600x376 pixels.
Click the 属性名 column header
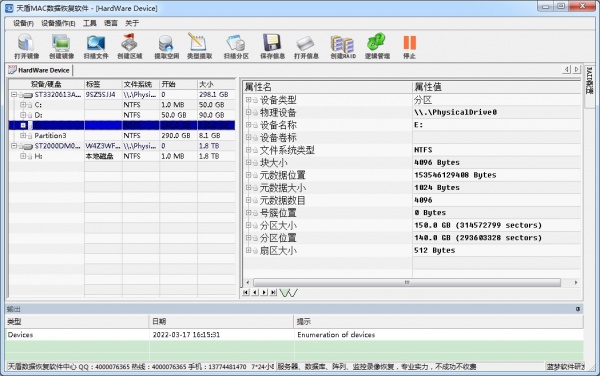(x=328, y=87)
